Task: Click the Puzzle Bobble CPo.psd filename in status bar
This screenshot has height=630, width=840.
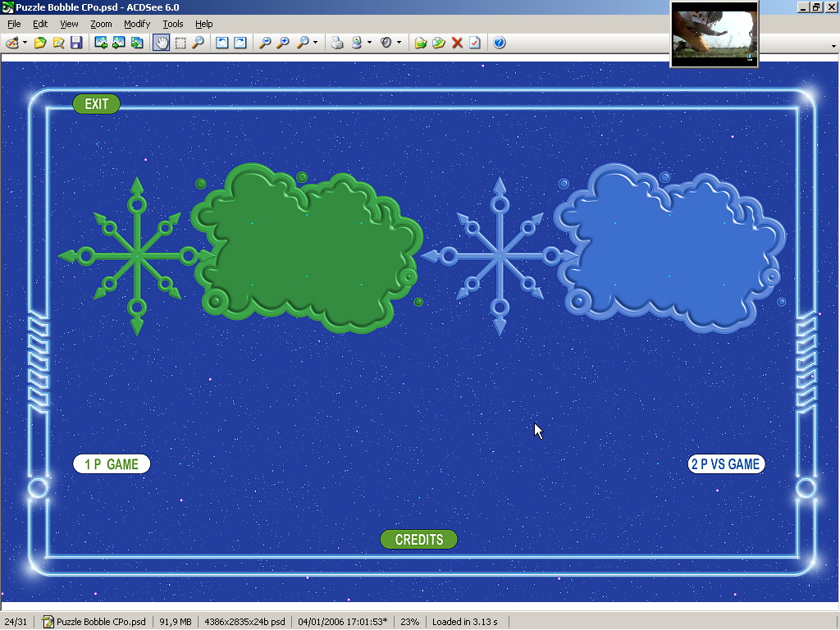Action: tap(101, 622)
